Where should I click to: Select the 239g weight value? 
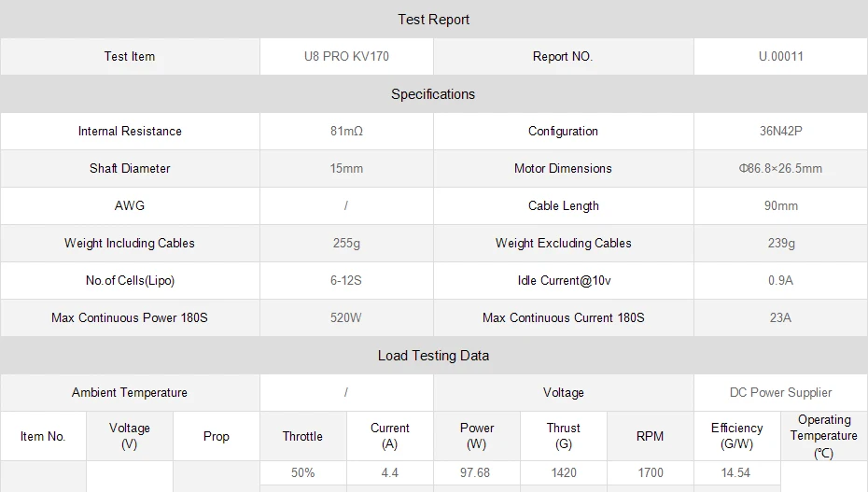(780, 243)
